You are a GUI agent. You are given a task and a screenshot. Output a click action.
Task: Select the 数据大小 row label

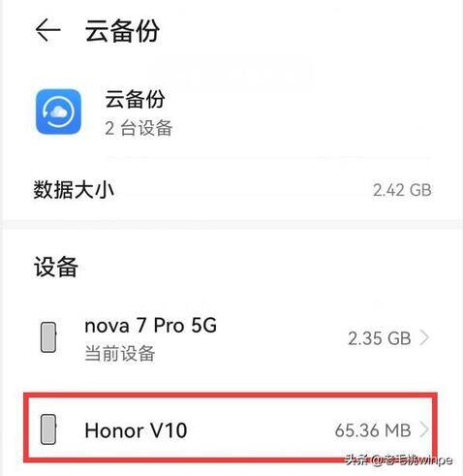[74, 190]
